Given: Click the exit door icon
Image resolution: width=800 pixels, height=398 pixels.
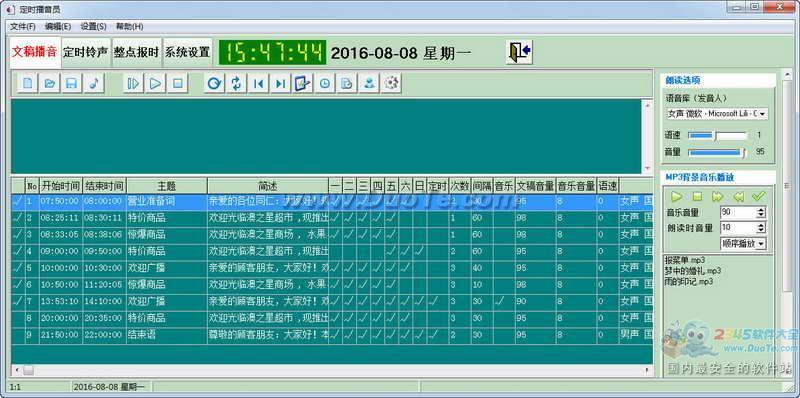Looking at the screenshot, I should (x=519, y=52).
